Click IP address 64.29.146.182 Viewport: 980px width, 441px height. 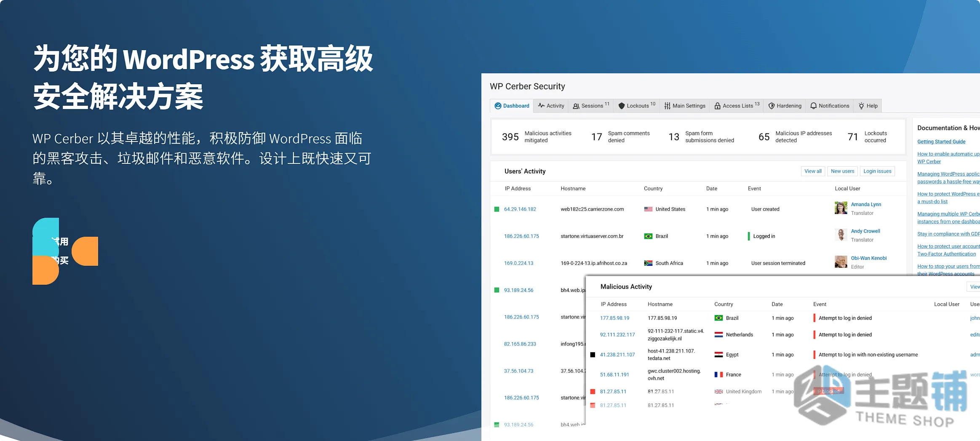coord(520,209)
